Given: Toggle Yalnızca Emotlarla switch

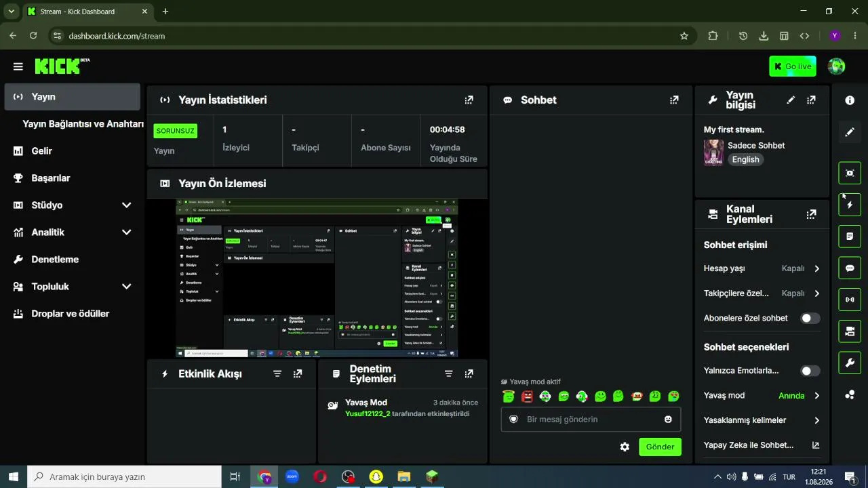Looking at the screenshot, I should 810,371.
